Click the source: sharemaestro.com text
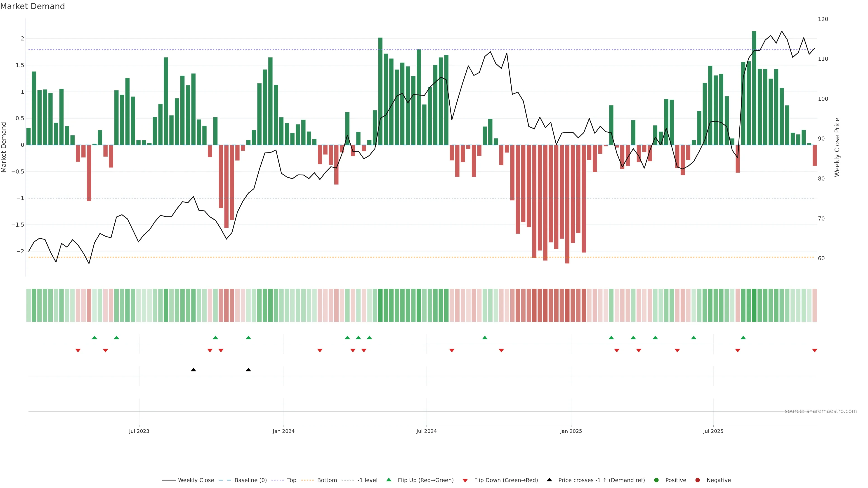This screenshot has height=488, width=868. tap(821, 411)
